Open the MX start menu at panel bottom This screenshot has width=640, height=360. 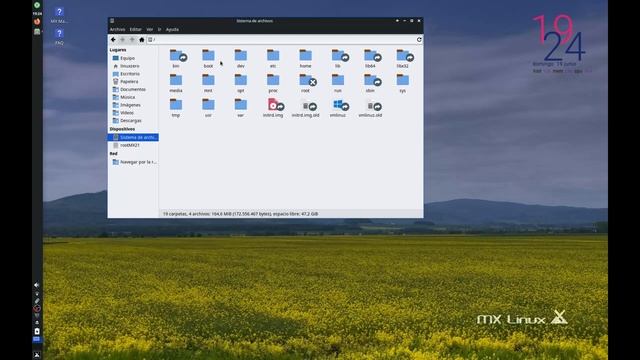point(37,355)
